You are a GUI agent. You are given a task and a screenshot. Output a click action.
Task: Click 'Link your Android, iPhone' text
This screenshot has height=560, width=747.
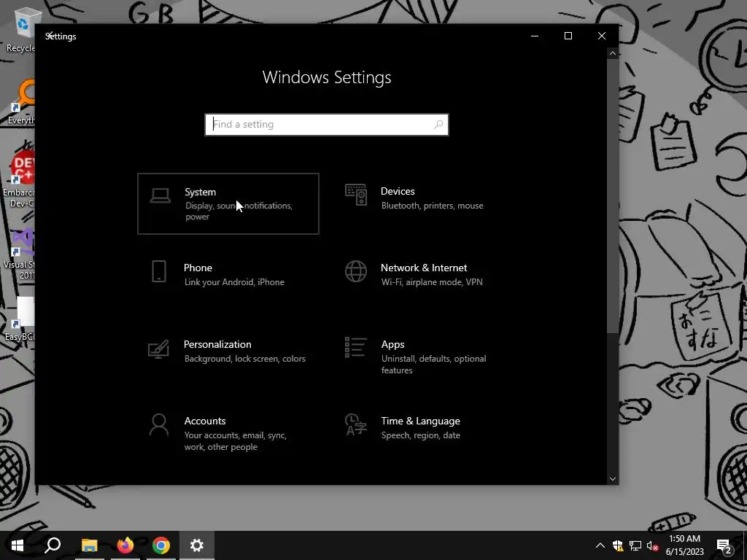coord(234,282)
